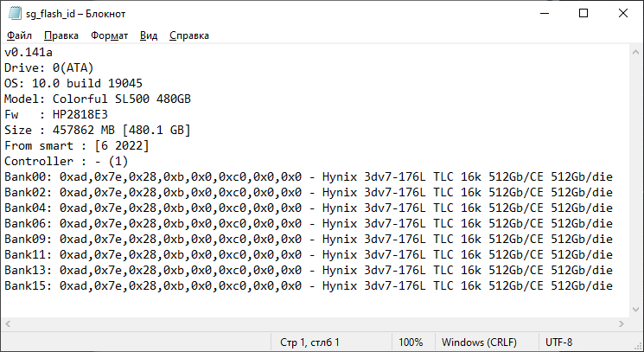Image resolution: width=644 pixels, height=352 pixels.
Task: Click the Bank11 line
Action: [309, 254]
